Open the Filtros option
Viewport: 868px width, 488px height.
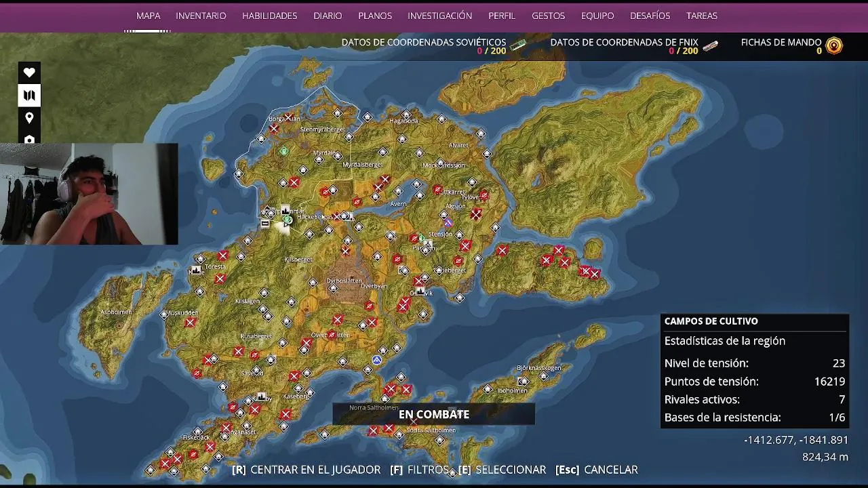(x=419, y=470)
